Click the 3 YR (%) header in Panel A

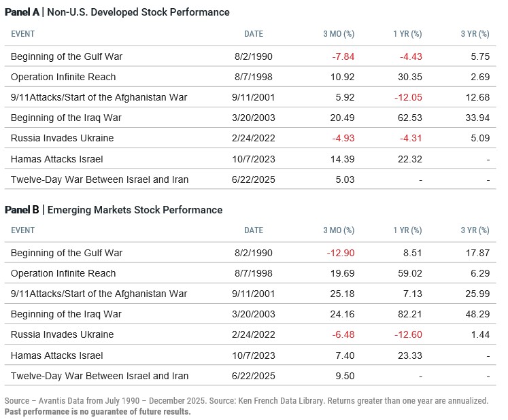474,33
